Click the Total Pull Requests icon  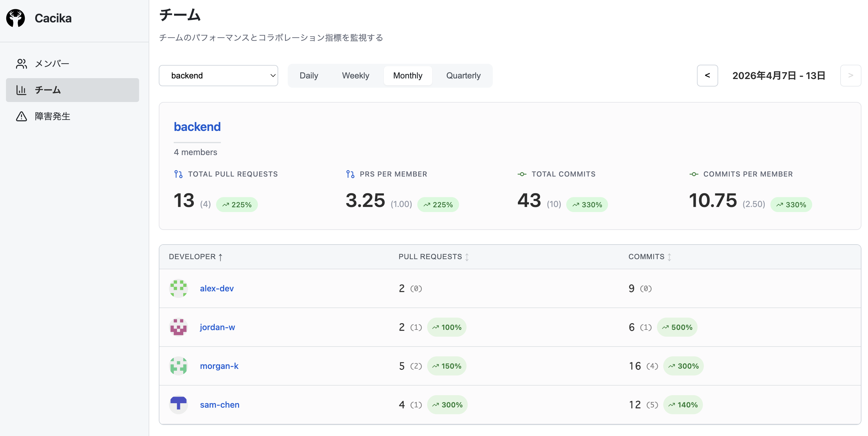click(x=178, y=174)
